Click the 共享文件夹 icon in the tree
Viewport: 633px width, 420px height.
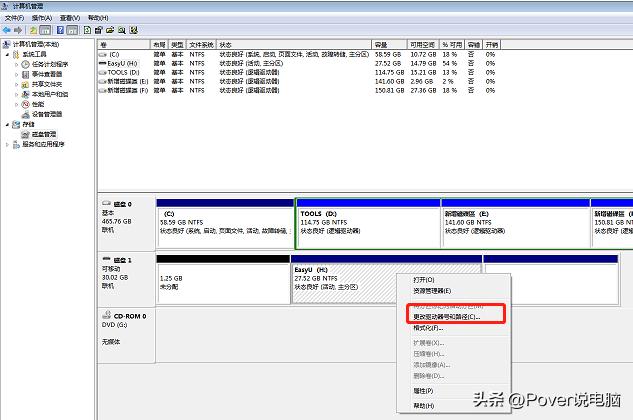(x=23, y=84)
